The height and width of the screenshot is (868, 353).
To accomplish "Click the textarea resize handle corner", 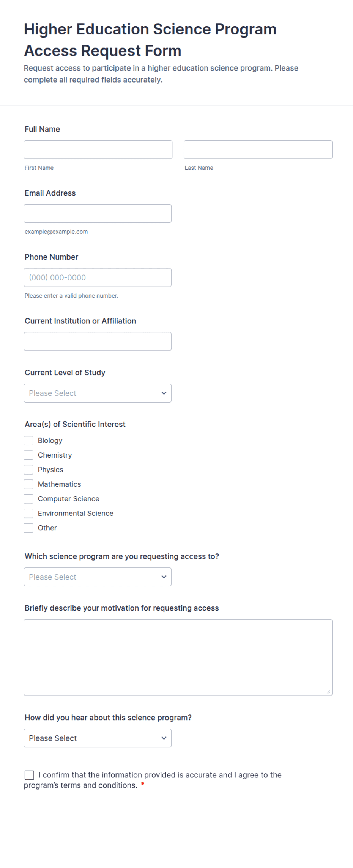I will pos(328,692).
